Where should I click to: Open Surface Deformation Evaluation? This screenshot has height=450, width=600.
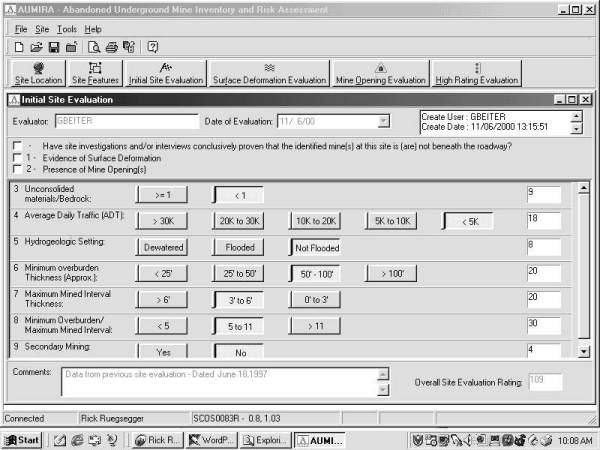pyautogui.click(x=269, y=74)
